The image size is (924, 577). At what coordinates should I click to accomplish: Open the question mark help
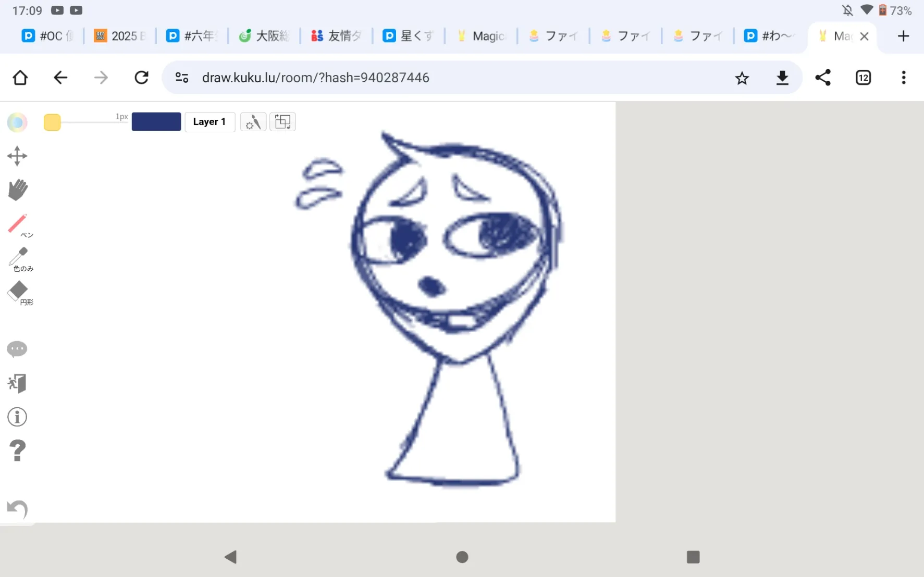click(18, 451)
